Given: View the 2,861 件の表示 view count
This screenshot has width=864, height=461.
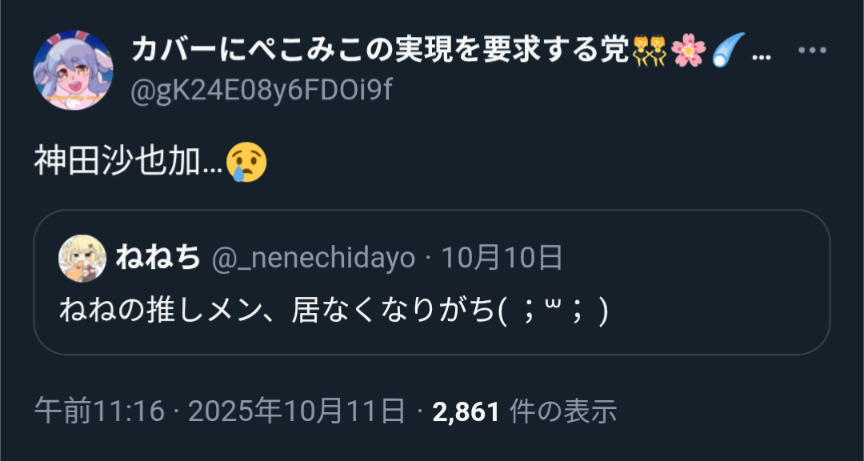Looking at the screenshot, I should click(x=525, y=411).
